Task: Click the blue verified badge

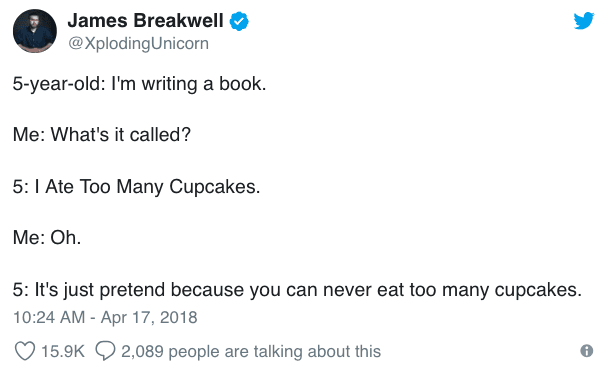Action: tap(239, 21)
